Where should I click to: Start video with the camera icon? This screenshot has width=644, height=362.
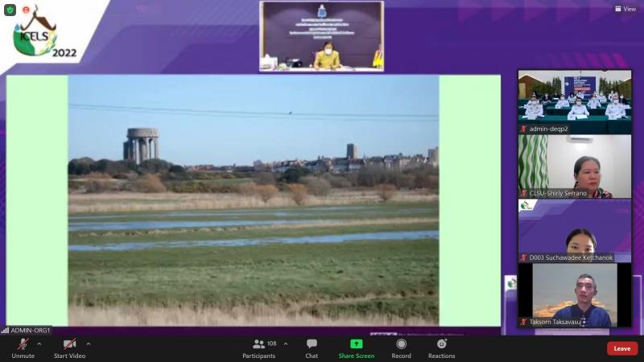tap(69, 348)
